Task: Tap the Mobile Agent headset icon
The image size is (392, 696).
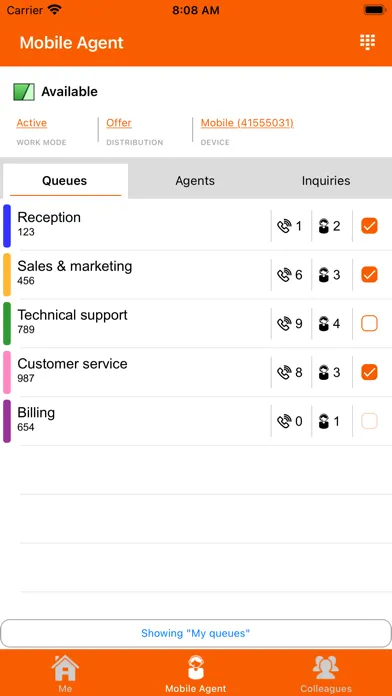Action: pos(196,667)
